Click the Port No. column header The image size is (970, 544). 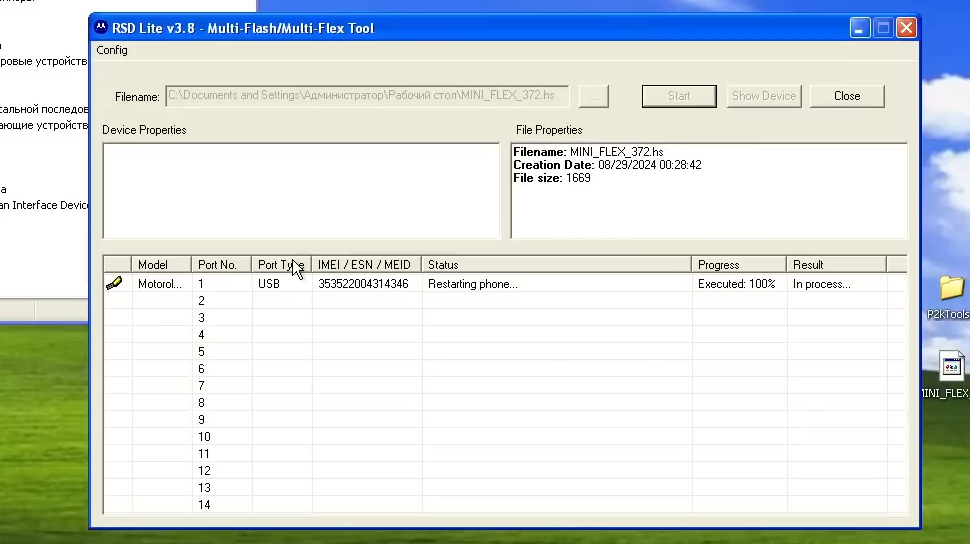point(220,265)
